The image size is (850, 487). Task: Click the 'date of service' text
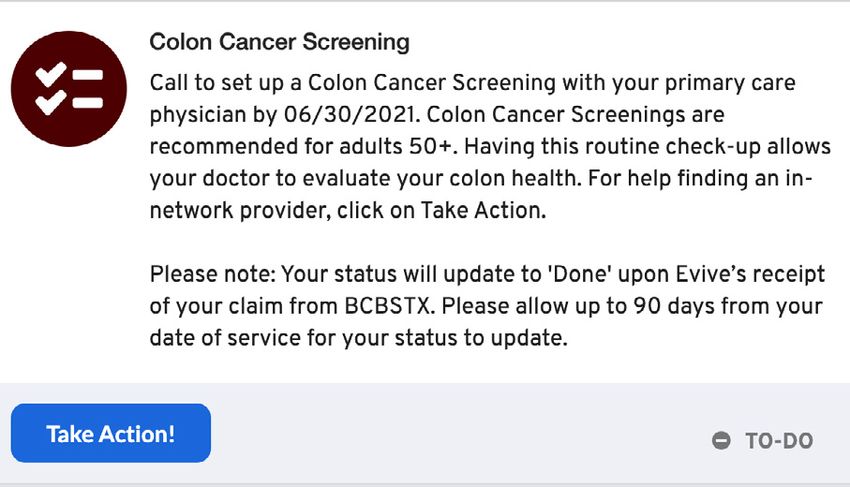(225, 338)
